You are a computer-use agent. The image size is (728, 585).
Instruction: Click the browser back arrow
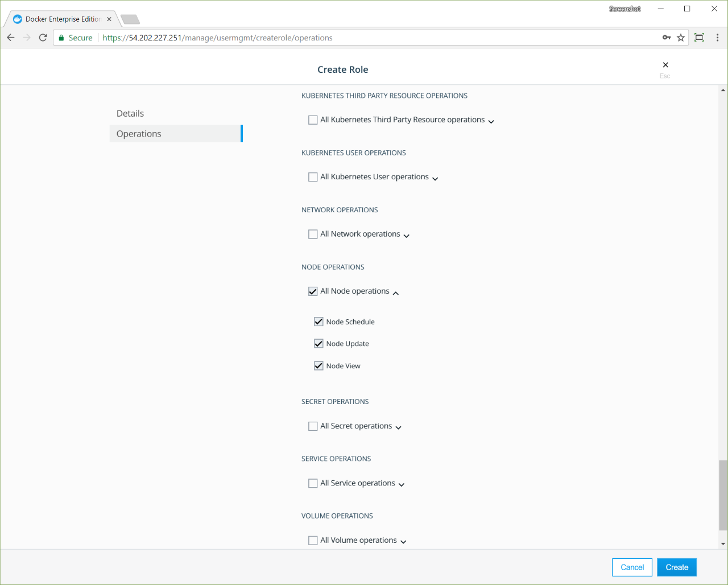(x=11, y=38)
